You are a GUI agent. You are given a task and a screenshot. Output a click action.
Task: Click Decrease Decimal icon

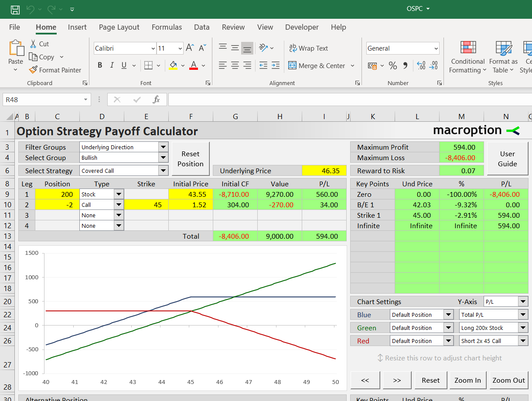[x=433, y=65]
